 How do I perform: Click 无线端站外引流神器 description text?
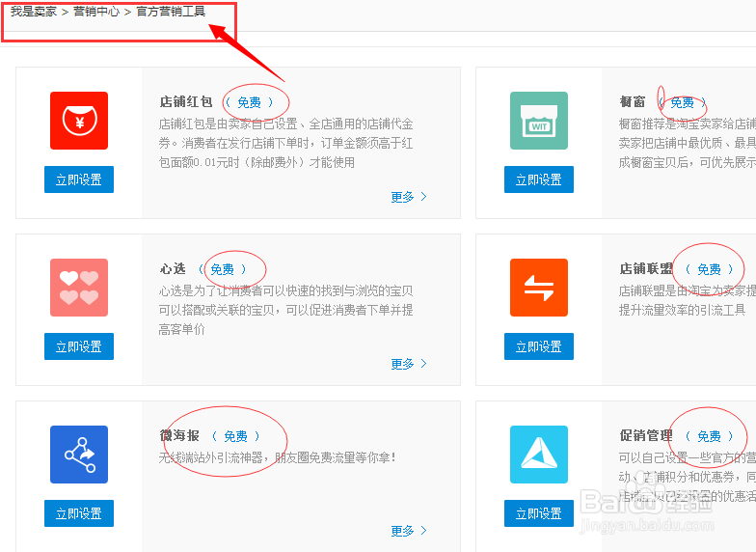click(278, 457)
